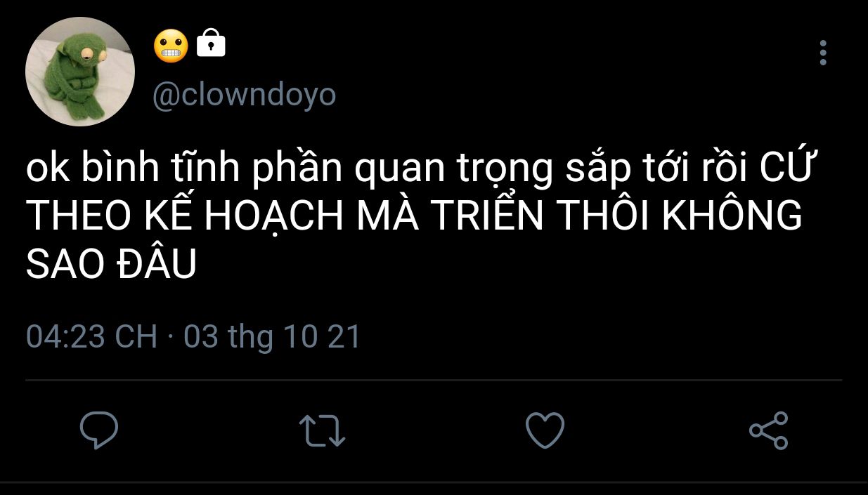Click the grimacing emoji display name

click(x=171, y=47)
